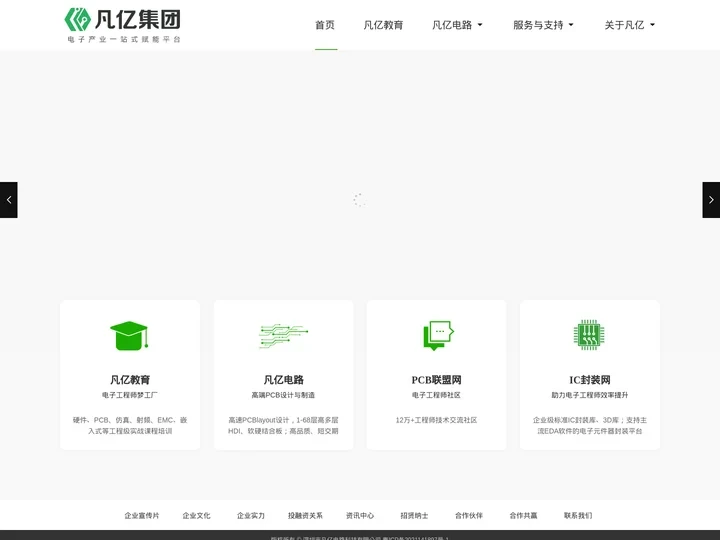Open the 首页 navigation tab
720x540 pixels.
tap(325, 25)
